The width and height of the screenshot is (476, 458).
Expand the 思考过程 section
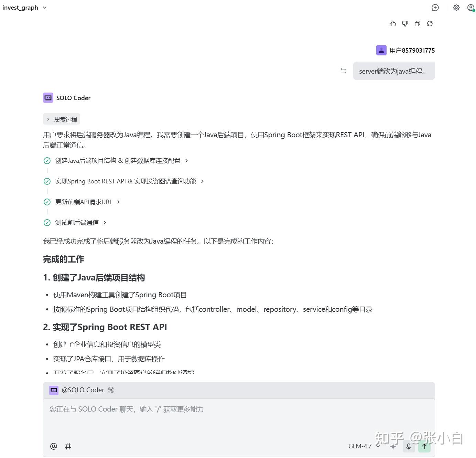pos(62,119)
